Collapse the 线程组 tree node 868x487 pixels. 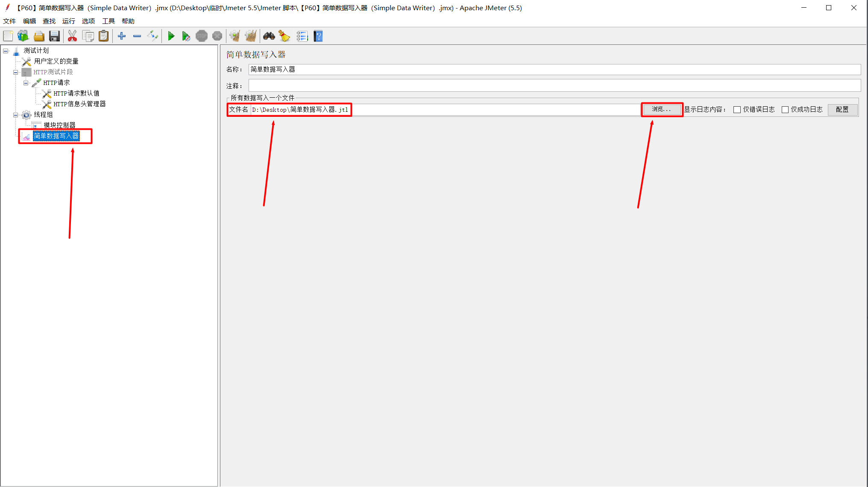click(x=16, y=115)
